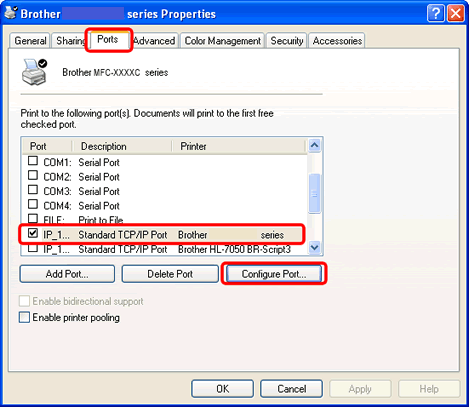469x407 pixels.
Task: Click the Help button at bottom
Action: coord(429,389)
